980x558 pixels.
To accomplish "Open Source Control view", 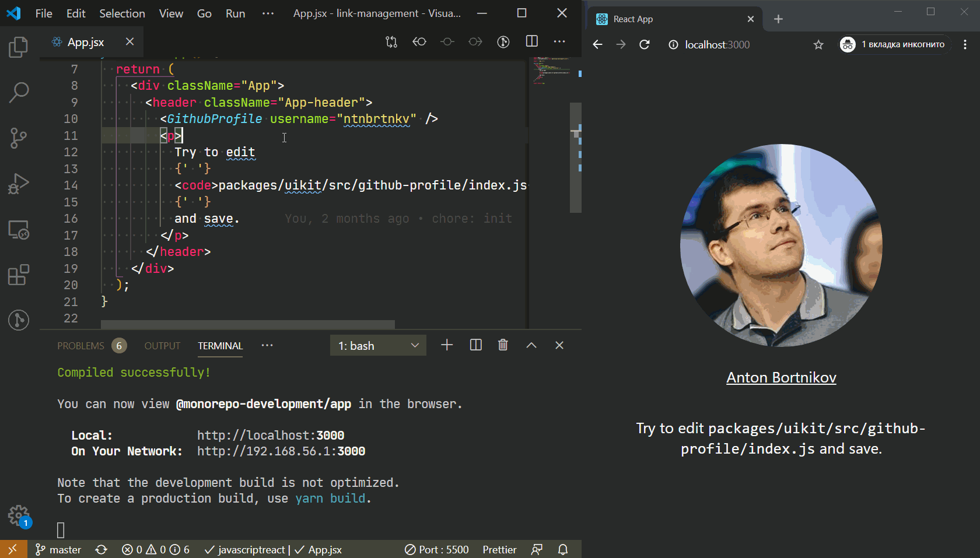I will 19,138.
